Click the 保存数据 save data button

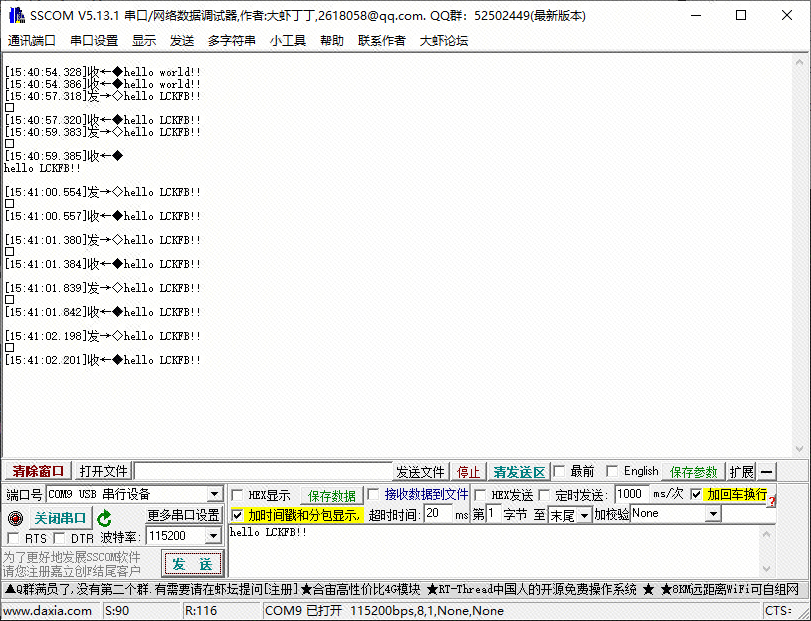[331, 495]
